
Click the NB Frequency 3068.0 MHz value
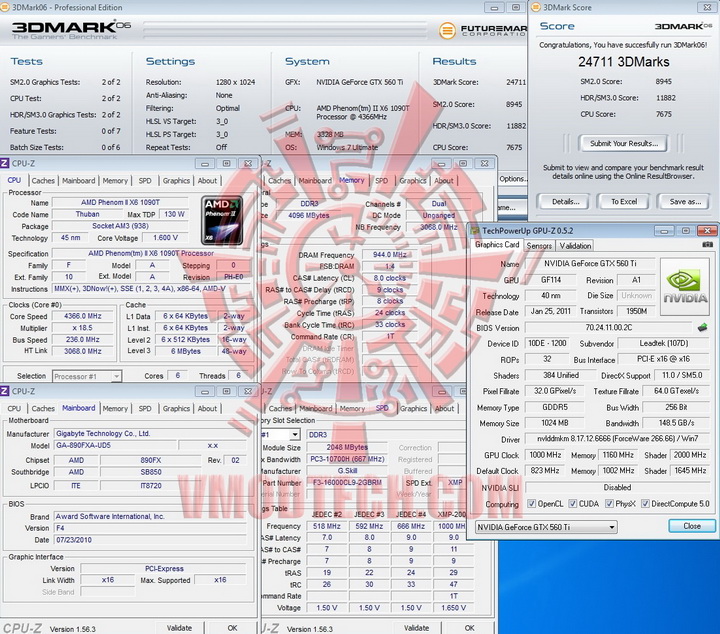(x=439, y=227)
